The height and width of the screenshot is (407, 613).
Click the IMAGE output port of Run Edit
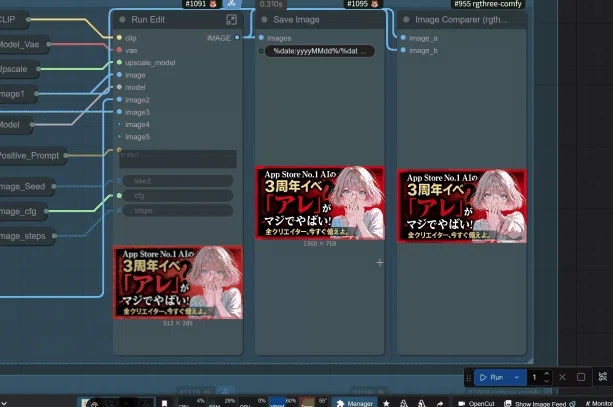click(x=237, y=38)
